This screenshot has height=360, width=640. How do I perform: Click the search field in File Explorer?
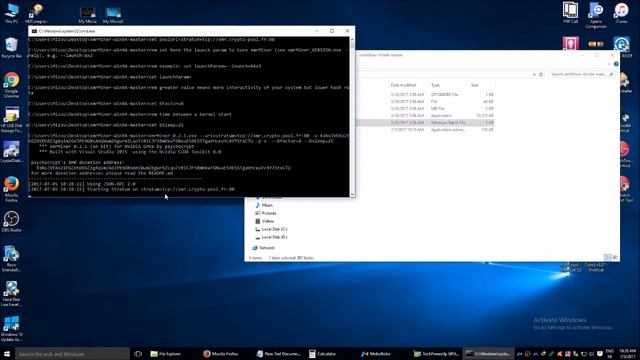581,74
